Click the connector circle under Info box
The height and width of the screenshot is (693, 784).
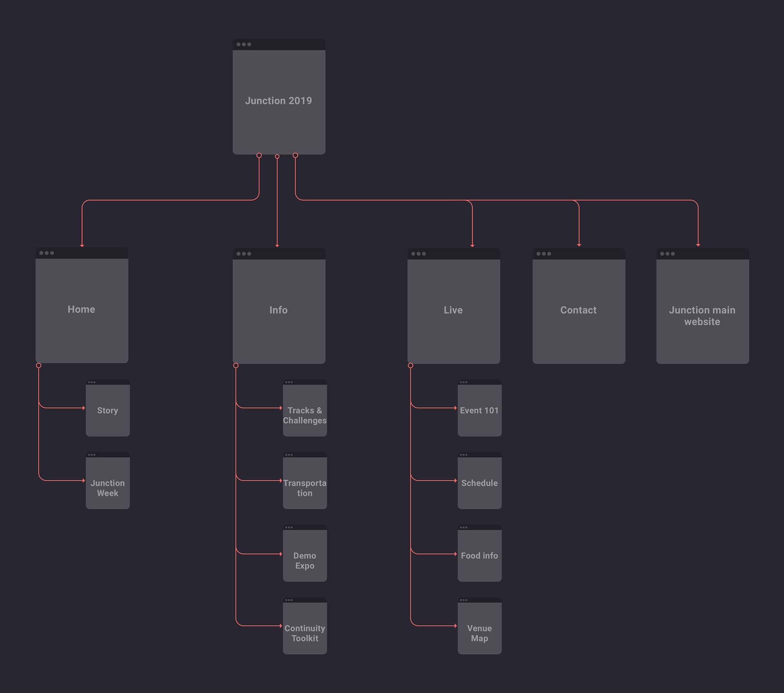236,366
